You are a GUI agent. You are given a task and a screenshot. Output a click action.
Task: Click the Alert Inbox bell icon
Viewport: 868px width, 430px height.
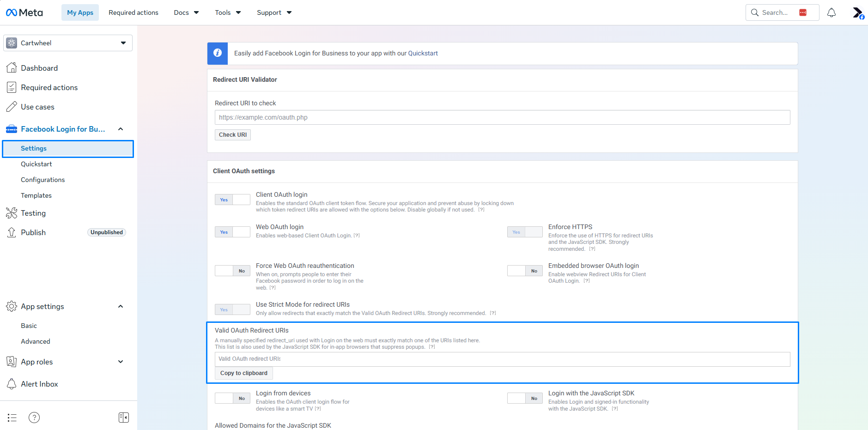pyautogui.click(x=12, y=384)
